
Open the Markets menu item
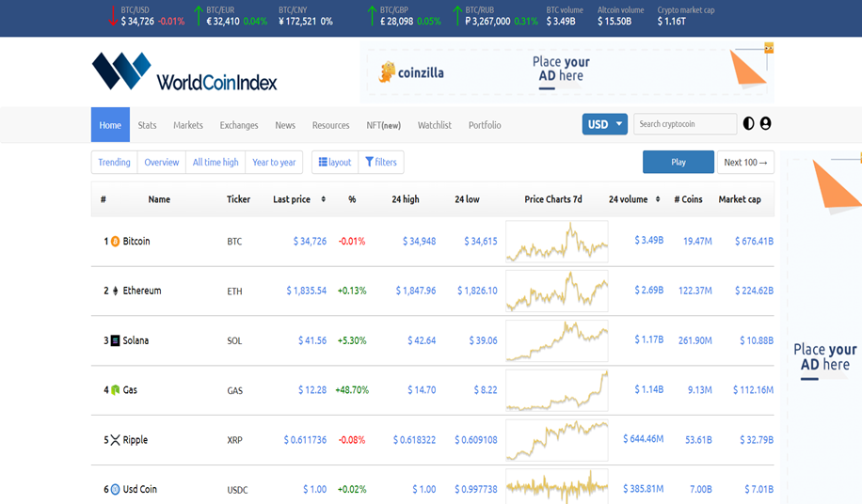(188, 125)
